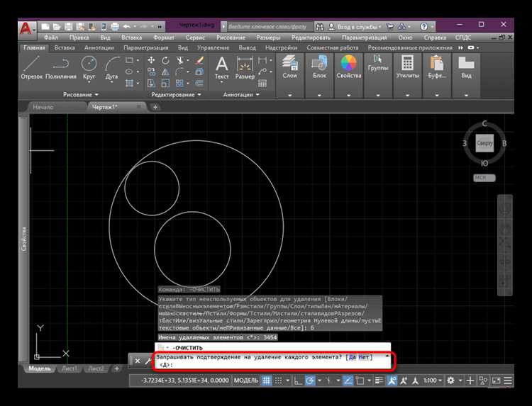
Task: Click the keyword search input field
Action: pyautogui.click(x=270, y=25)
